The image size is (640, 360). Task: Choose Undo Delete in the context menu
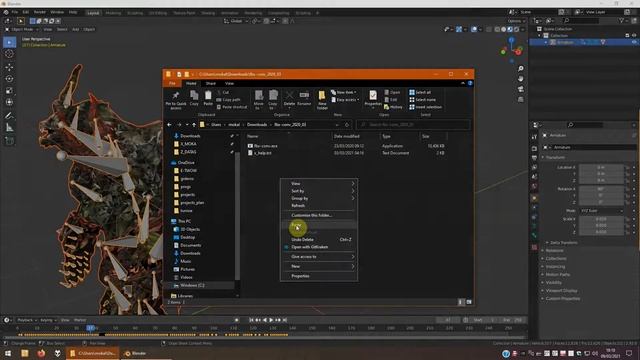click(x=319, y=240)
